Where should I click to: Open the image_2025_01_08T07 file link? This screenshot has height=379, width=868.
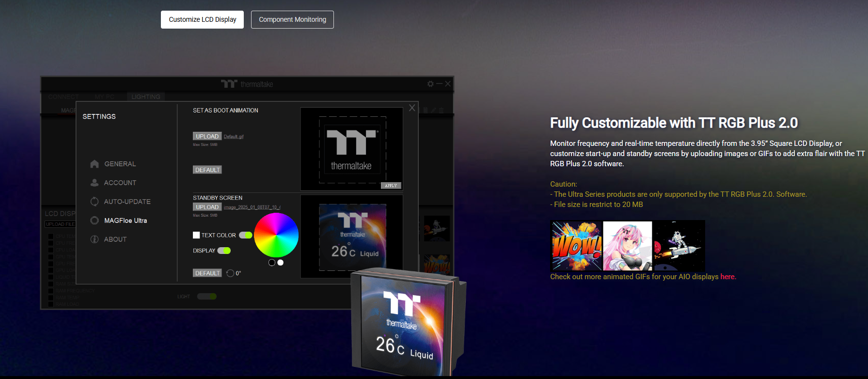pos(252,207)
